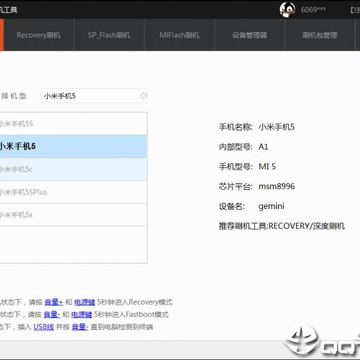Click the account name 6069***

[x=313, y=10]
